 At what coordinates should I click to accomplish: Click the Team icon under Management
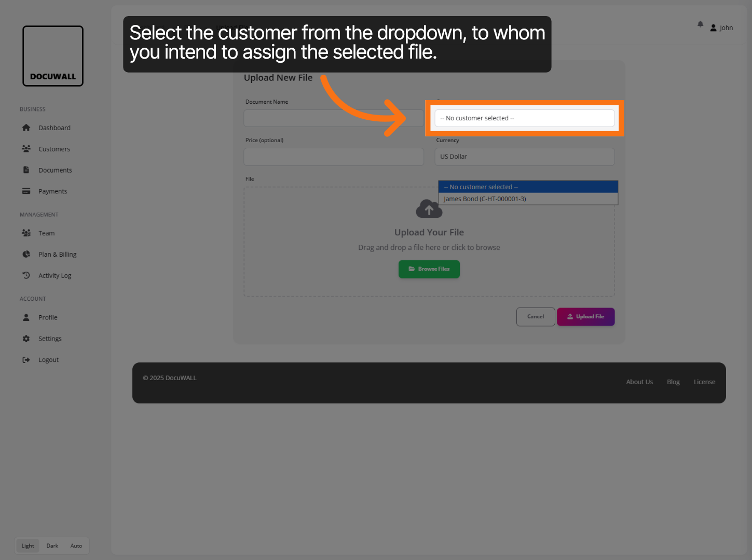26,233
